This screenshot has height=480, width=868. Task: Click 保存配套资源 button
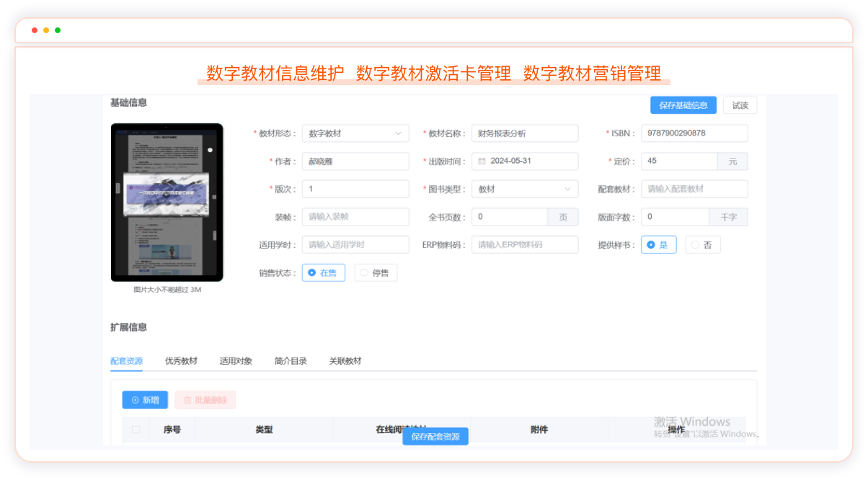(435, 436)
